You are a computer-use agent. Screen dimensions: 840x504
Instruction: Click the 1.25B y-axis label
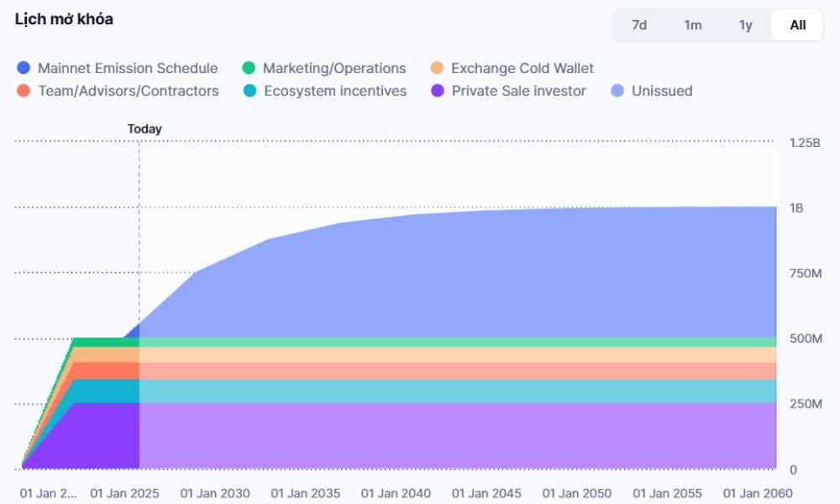point(806,142)
